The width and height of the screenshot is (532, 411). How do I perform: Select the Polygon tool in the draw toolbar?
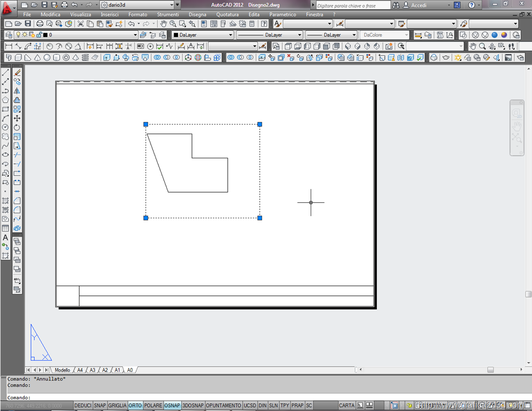[5, 100]
